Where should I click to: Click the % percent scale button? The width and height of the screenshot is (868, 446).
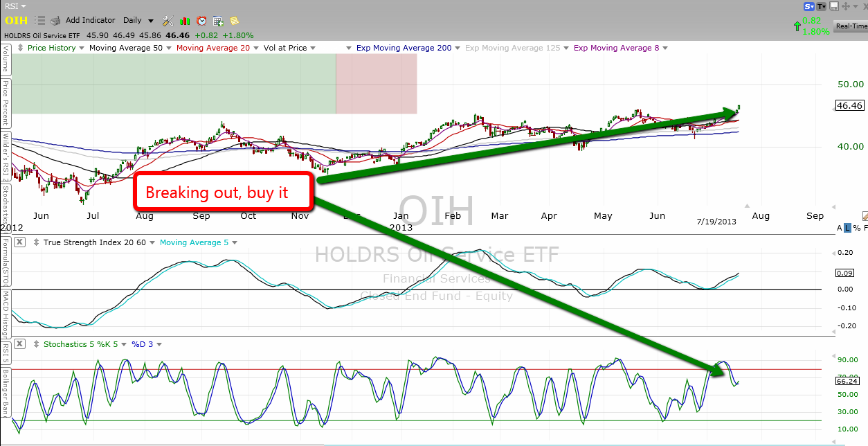(856, 228)
